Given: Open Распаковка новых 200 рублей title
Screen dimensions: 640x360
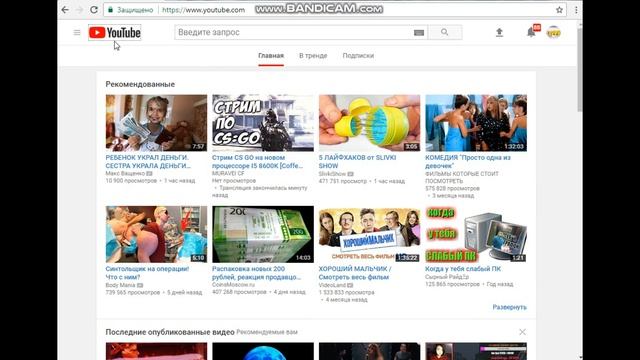Looking at the screenshot, I should [256, 273].
